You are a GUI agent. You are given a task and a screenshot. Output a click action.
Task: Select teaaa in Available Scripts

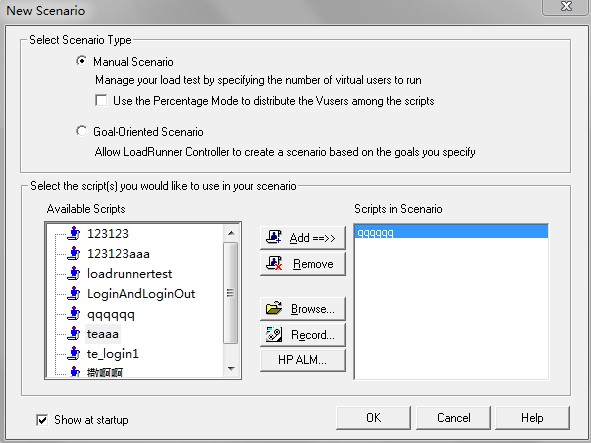[103, 334]
